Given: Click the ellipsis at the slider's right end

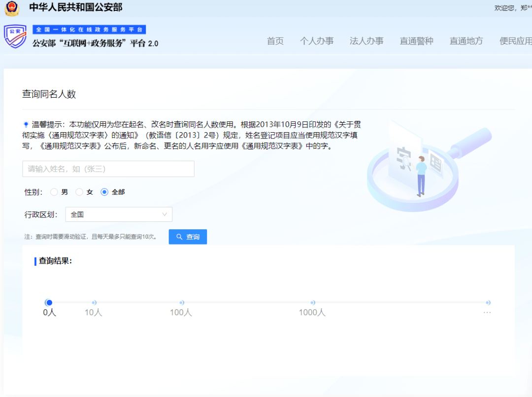Looking at the screenshot, I should [x=487, y=312].
